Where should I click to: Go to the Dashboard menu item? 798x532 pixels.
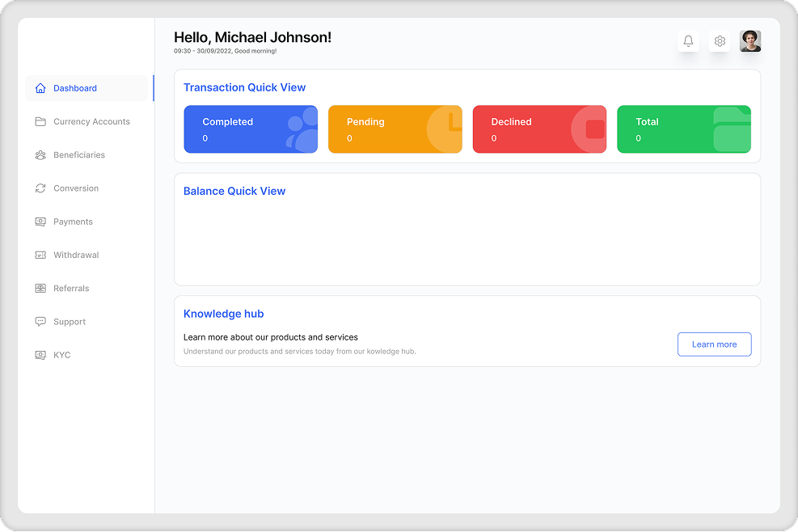(87, 88)
